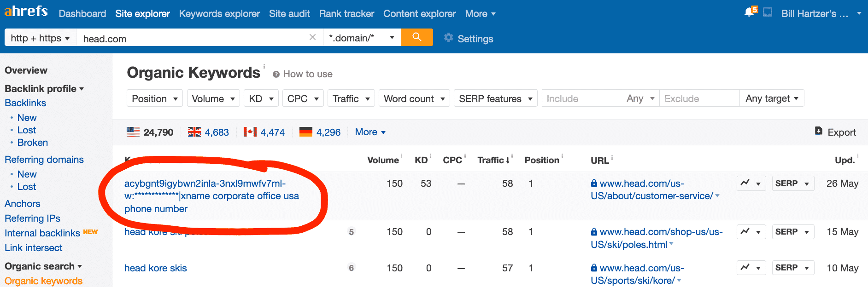Open the Volume filter dropdown
The image size is (868, 287).
pyautogui.click(x=213, y=98)
